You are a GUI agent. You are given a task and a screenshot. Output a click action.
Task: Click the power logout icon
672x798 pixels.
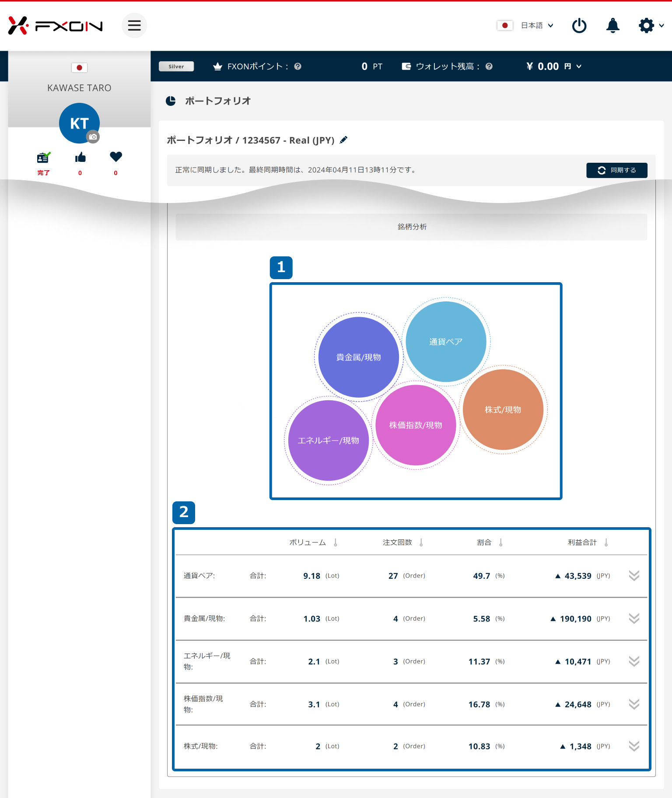[579, 25]
